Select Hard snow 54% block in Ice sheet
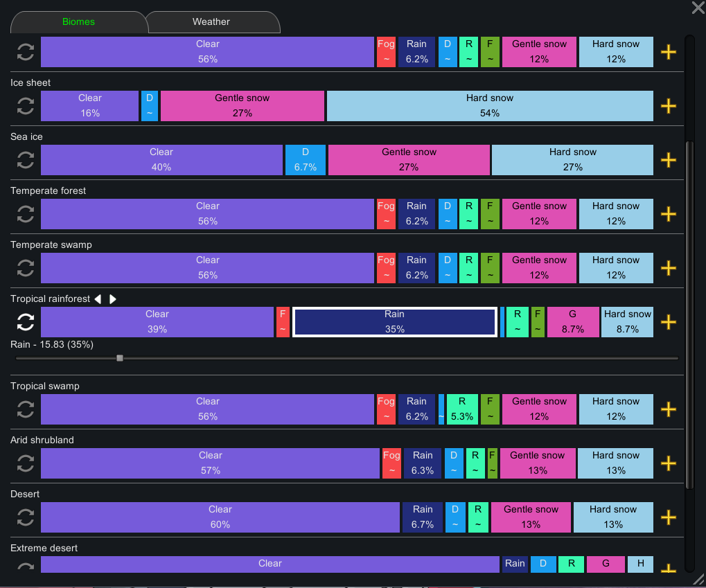Viewport: 706px width, 588px height. point(490,106)
